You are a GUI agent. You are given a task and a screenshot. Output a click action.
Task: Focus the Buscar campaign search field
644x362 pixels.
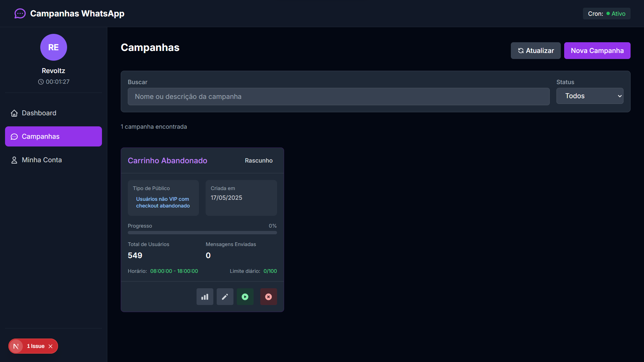click(339, 97)
